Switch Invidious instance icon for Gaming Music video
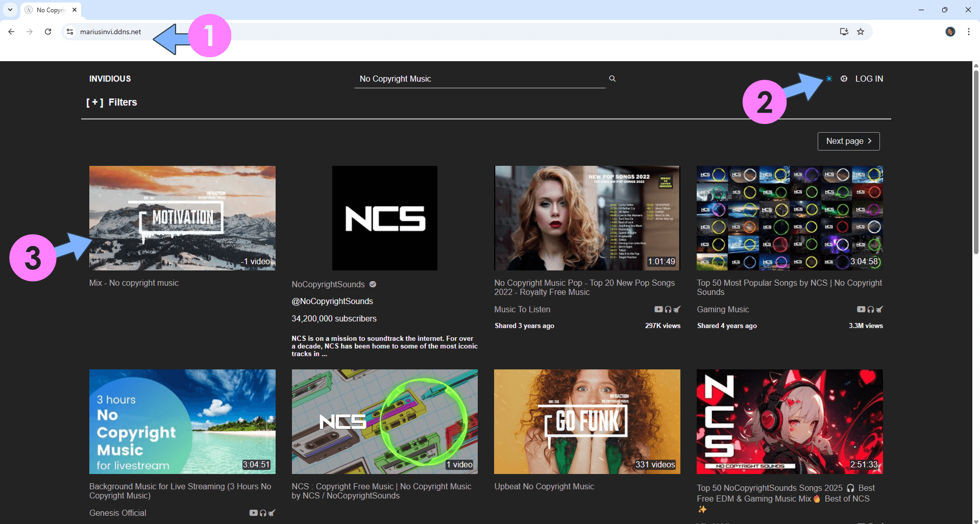 pos(879,309)
